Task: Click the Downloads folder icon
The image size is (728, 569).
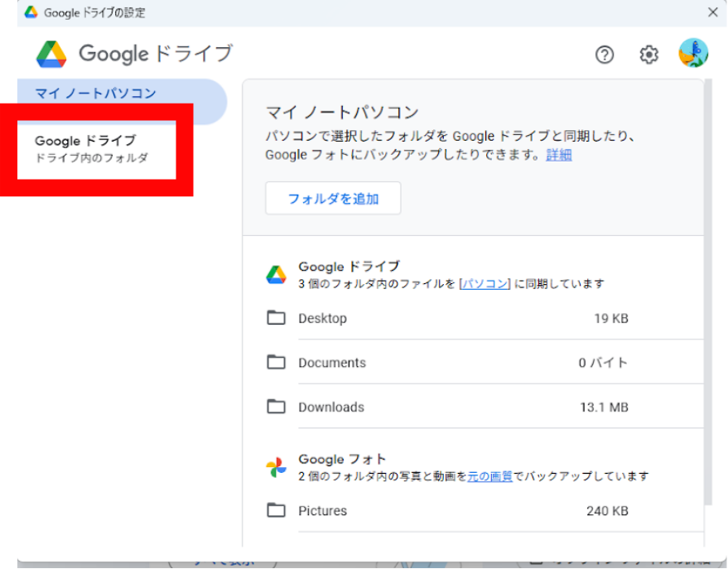Action: [x=276, y=407]
